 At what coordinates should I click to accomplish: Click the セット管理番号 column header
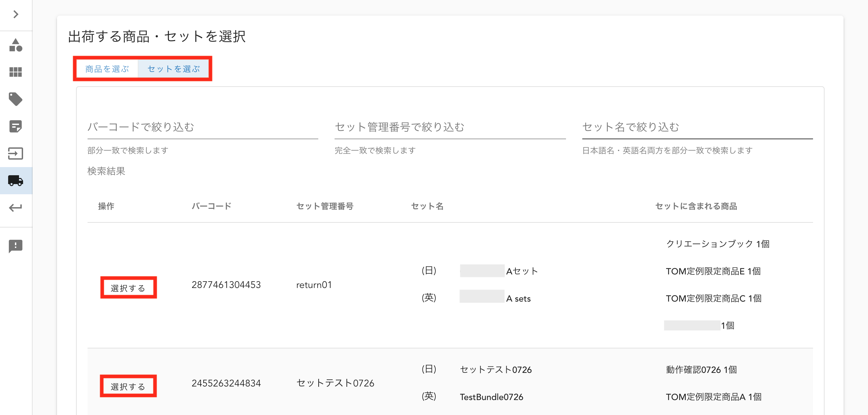pos(325,206)
